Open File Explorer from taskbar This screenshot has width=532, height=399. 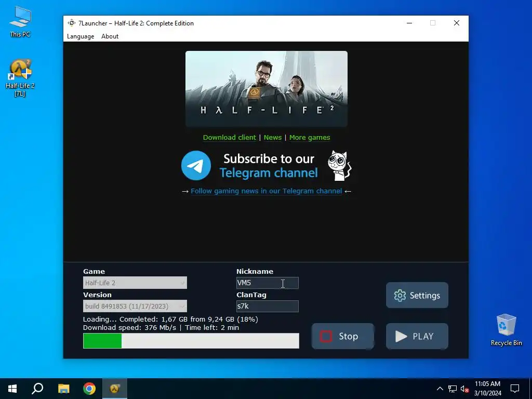click(63, 389)
